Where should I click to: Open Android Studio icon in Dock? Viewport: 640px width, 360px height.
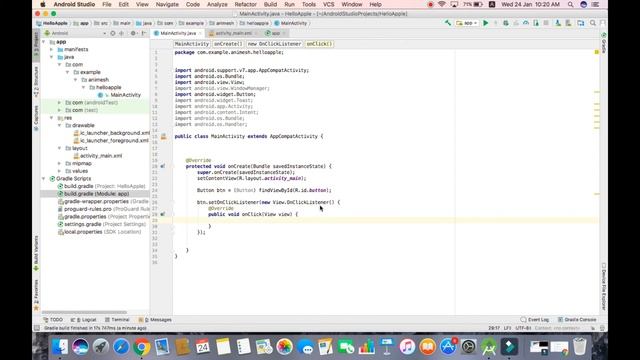coord(489,347)
